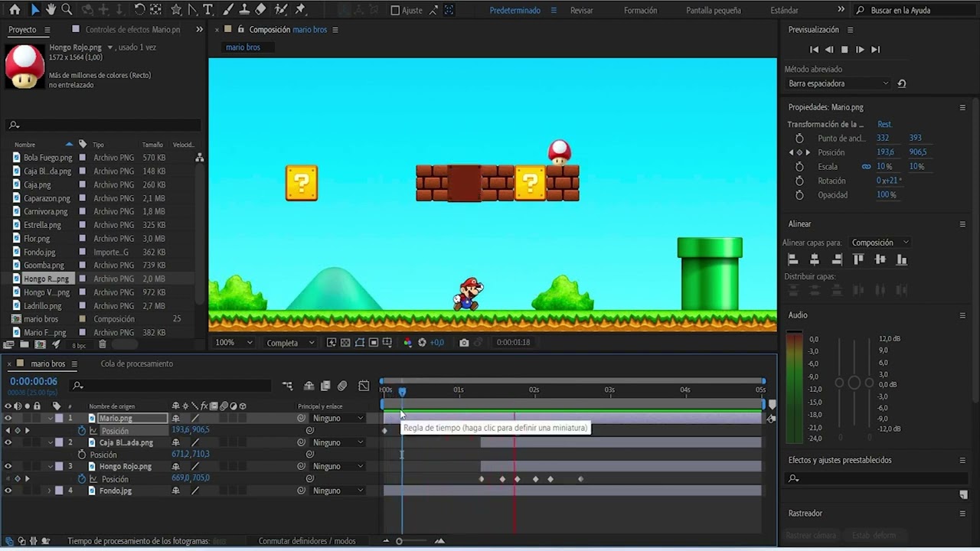Open the viewer zoom 100% dropdown
Screen dimensions: 980x551
click(x=234, y=343)
